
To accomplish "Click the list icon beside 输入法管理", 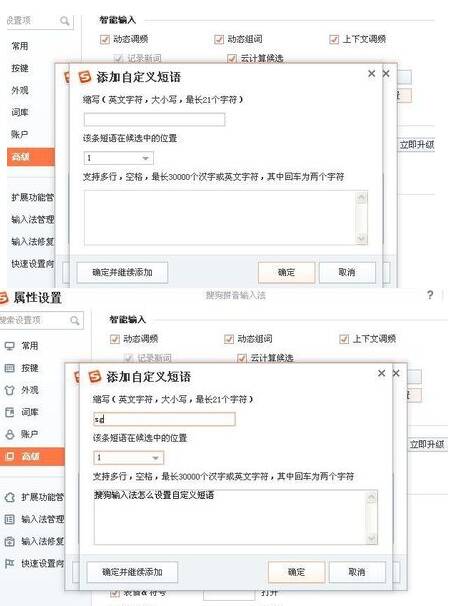I will [9, 519].
